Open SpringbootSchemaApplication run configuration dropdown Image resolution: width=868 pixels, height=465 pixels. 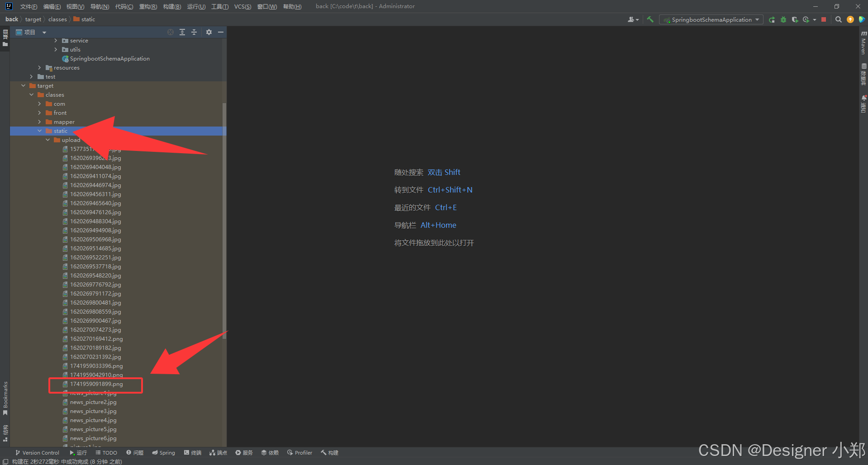click(711, 19)
